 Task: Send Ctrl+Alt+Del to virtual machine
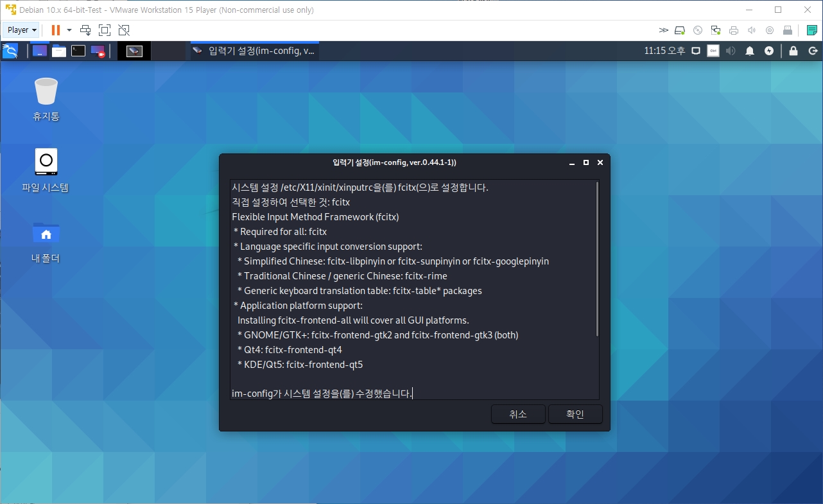pyautogui.click(x=85, y=30)
